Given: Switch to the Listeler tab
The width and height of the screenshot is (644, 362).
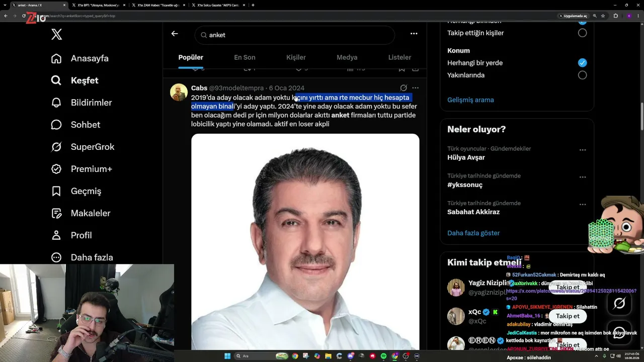Looking at the screenshot, I should click(x=399, y=57).
